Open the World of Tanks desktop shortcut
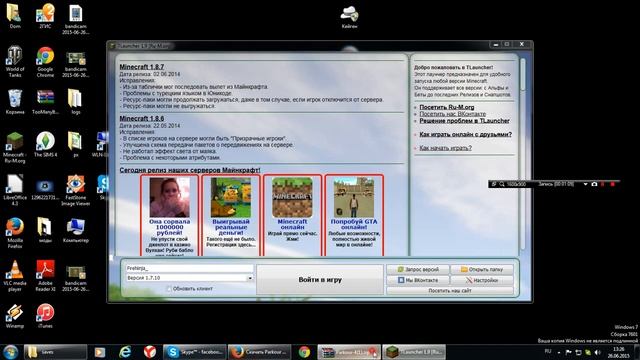Screen dimensions: 640x360 pos(15,61)
